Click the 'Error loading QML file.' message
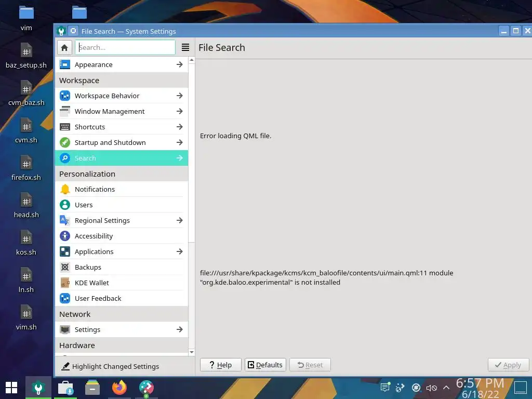The width and height of the screenshot is (532, 399). (235, 136)
